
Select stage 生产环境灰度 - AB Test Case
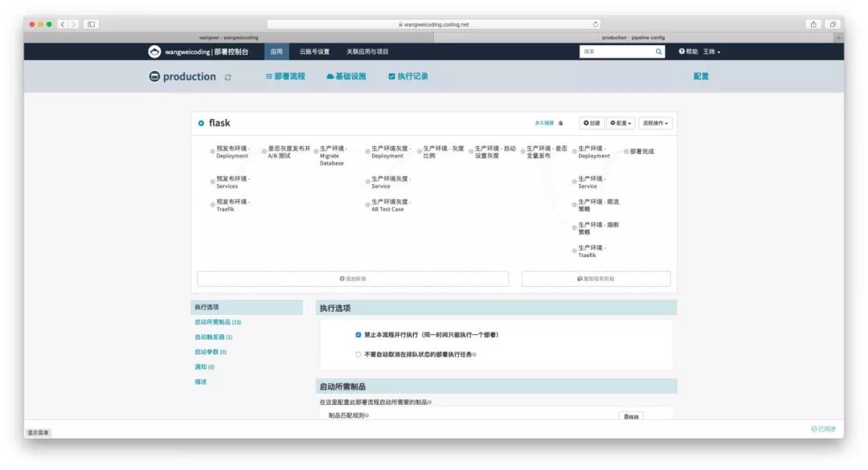click(x=388, y=206)
